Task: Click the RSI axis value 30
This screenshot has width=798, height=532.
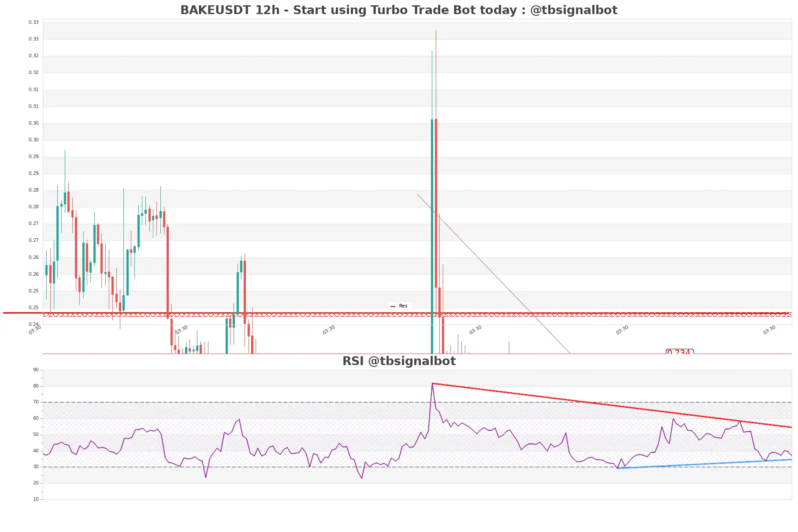Action: [36, 467]
